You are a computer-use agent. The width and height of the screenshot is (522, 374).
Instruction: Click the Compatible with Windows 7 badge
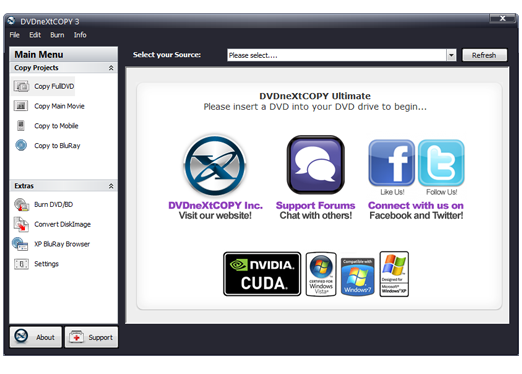click(357, 276)
